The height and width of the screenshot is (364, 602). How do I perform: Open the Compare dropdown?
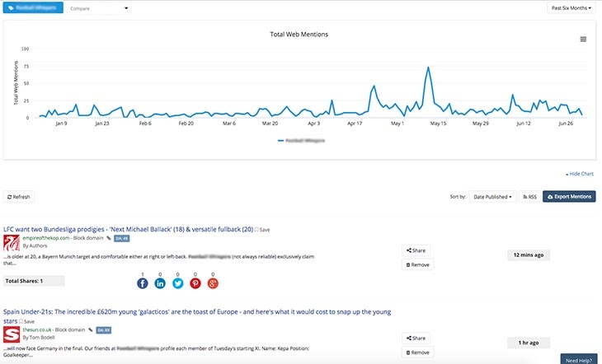point(98,8)
